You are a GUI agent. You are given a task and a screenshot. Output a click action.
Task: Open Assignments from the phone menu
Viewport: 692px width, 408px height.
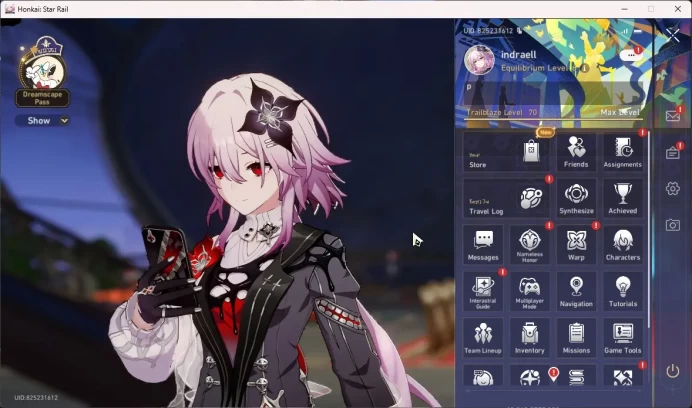pos(622,152)
